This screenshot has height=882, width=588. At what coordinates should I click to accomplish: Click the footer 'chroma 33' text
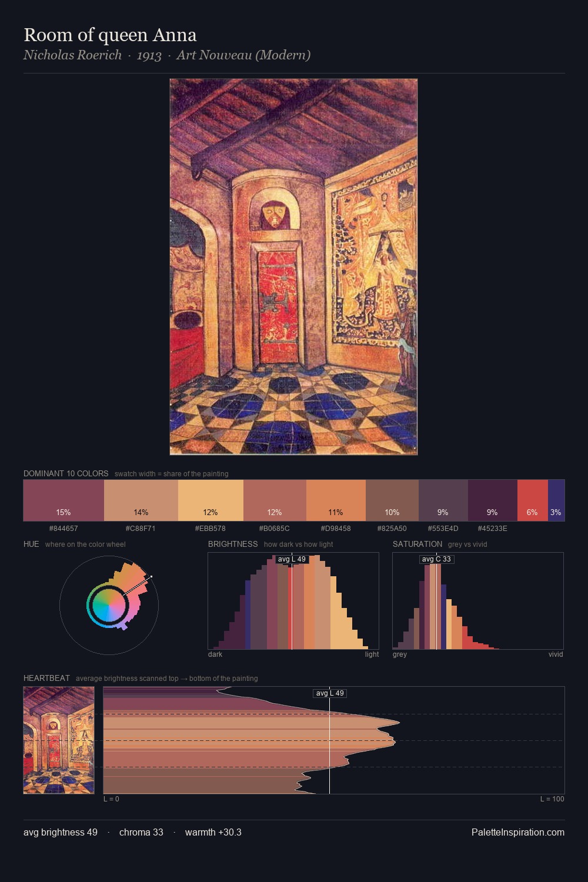point(141,833)
